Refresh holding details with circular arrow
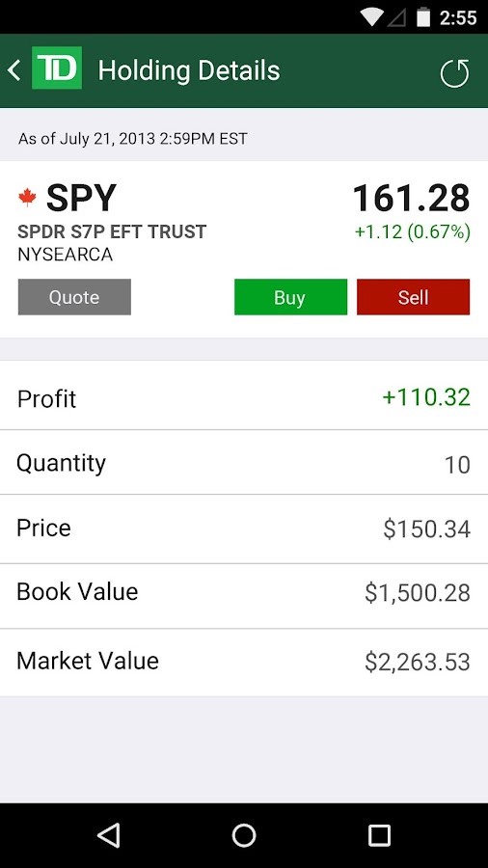This screenshot has height=868, width=488. [455, 73]
